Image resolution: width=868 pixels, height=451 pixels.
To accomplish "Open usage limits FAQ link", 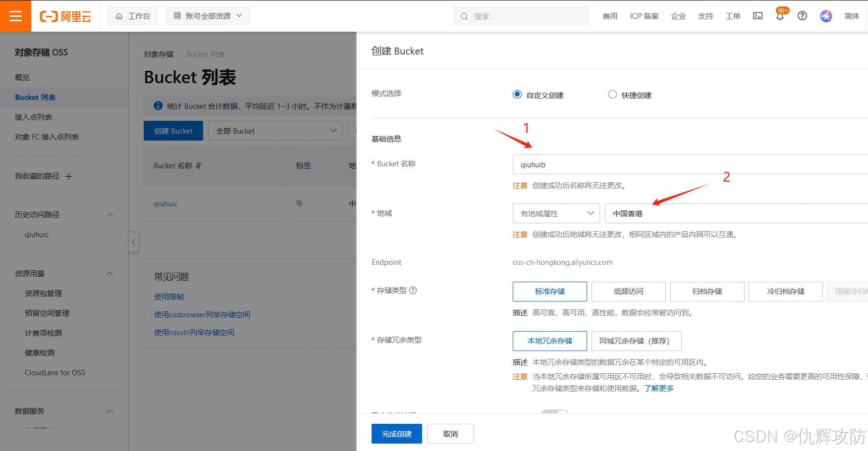I will point(169,297).
